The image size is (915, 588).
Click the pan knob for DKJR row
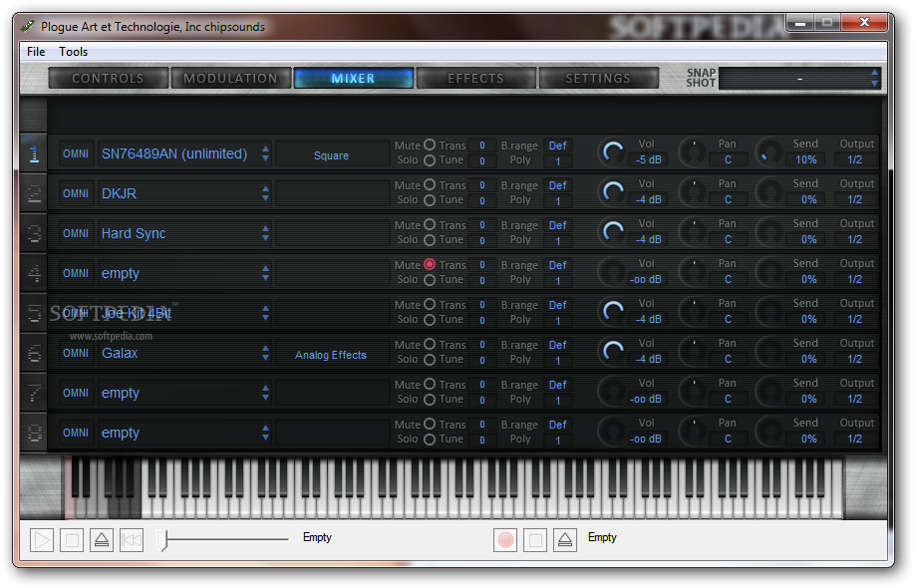(x=694, y=192)
